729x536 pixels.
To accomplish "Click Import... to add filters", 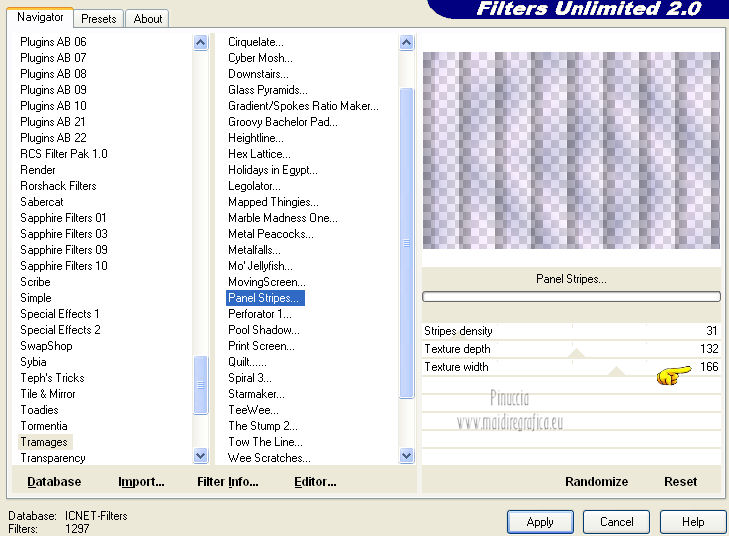I will 141,482.
